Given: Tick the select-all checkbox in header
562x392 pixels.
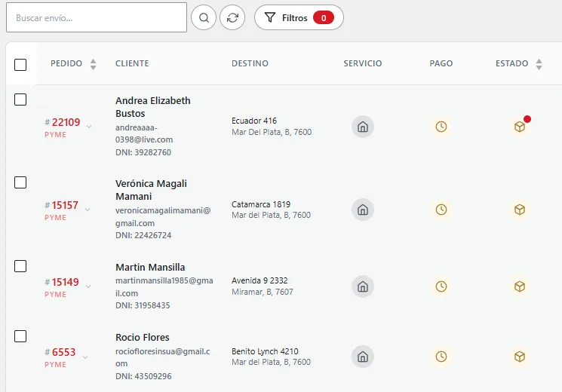Looking at the screenshot, I should click(x=20, y=65).
